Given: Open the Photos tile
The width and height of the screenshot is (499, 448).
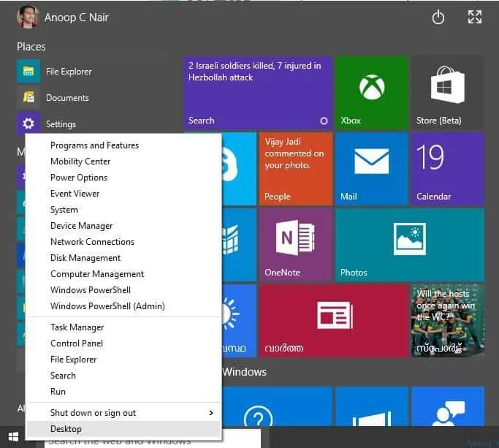Looking at the screenshot, I should pyautogui.click(x=409, y=245).
